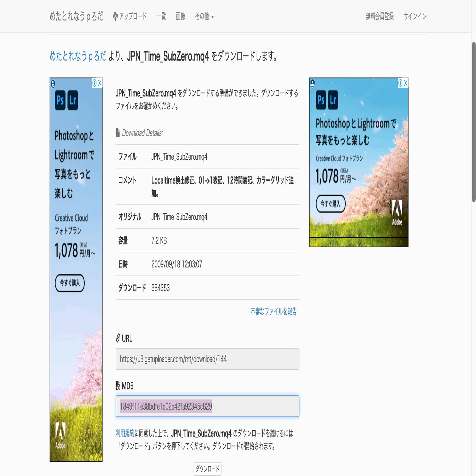Click the サインイン sign-in link

pyautogui.click(x=415, y=16)
